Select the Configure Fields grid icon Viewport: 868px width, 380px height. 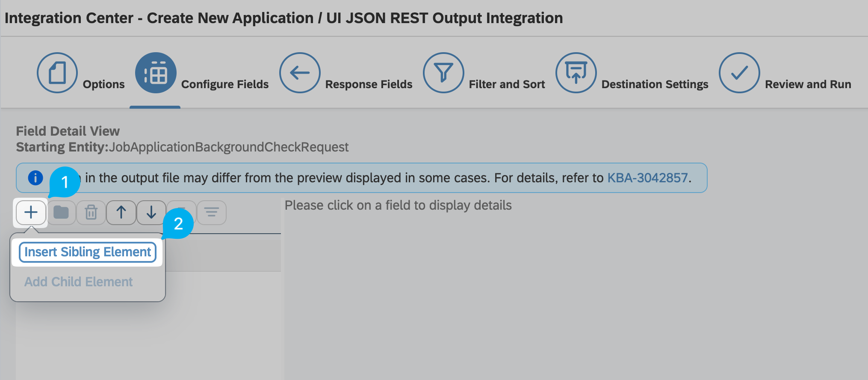pos(156,73)
